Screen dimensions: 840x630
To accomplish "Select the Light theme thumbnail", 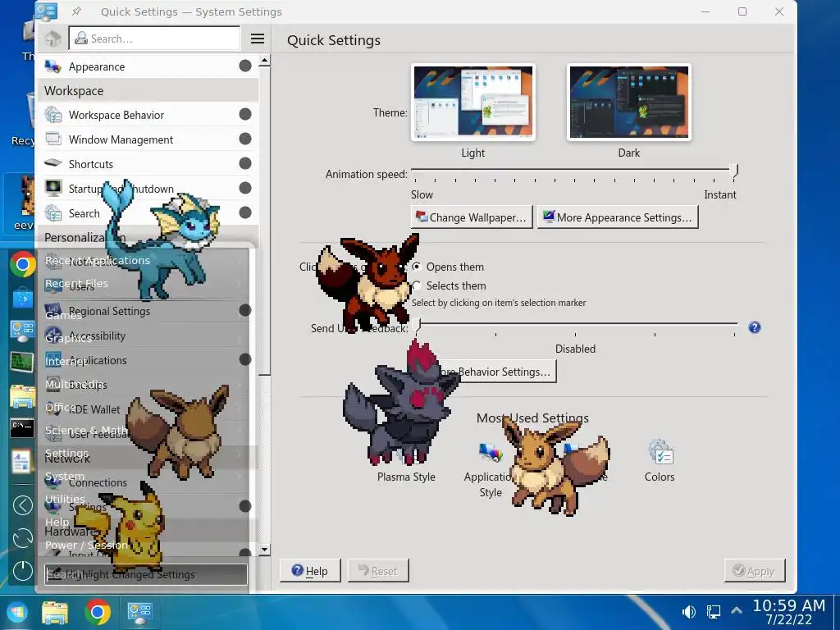I will (x=473, y=103).
